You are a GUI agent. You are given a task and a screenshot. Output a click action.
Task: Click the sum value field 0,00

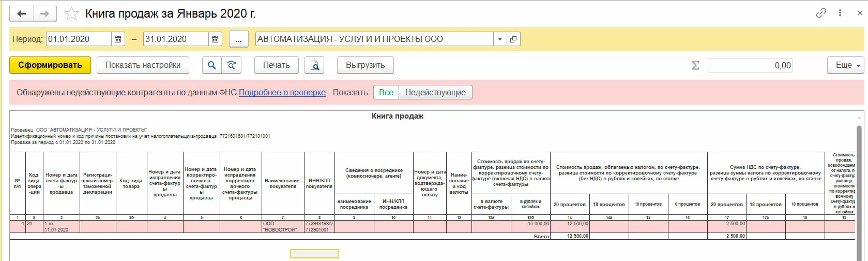click(x=750, y=65)
